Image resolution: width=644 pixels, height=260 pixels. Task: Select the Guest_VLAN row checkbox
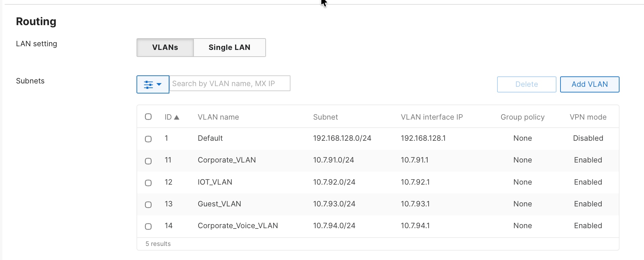point(148,204)
